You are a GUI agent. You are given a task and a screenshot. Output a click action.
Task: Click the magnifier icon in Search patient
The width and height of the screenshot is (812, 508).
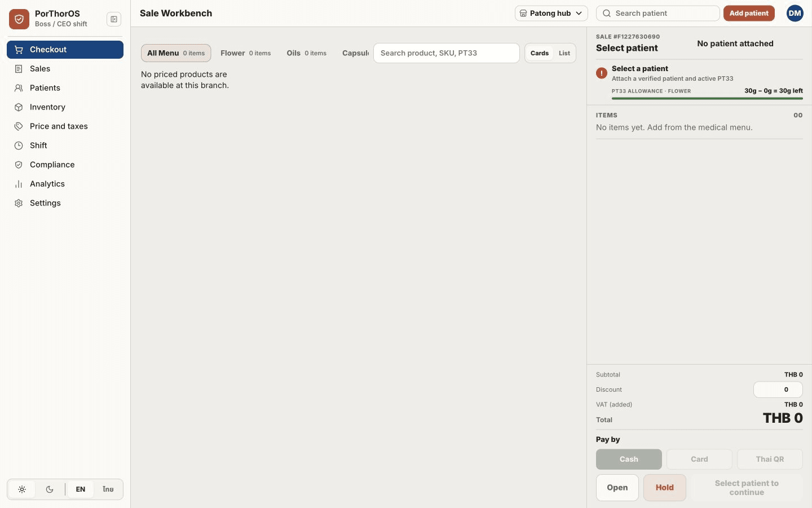pyautogui.click(x=607, y=14)
